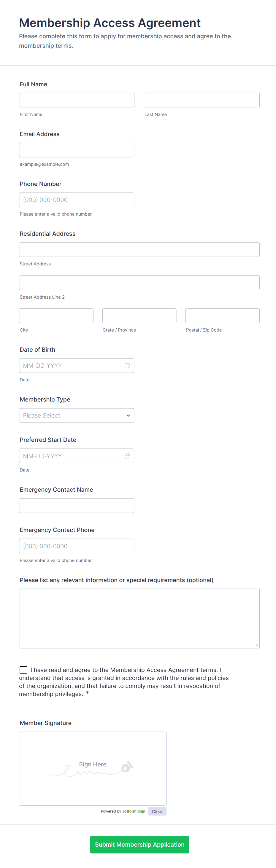
Task: Click into the Last Name field
Action: pyautogui.click(x=202, y=100)
